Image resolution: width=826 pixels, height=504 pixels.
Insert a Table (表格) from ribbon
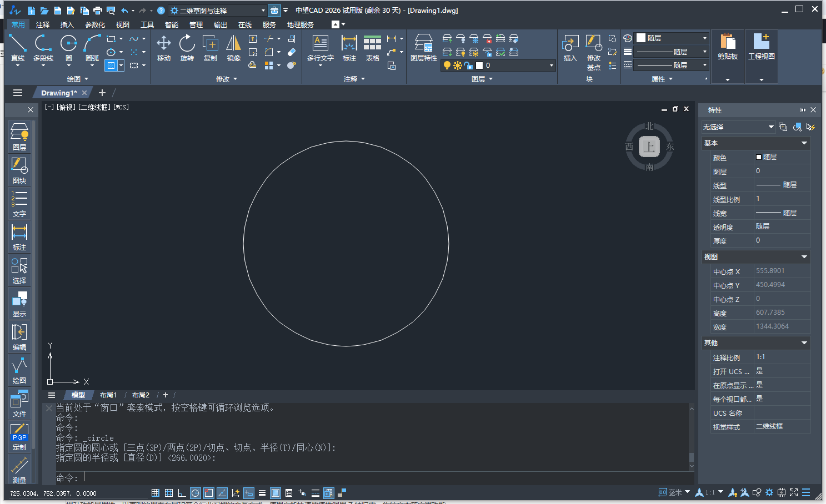[x=372, y=48]
